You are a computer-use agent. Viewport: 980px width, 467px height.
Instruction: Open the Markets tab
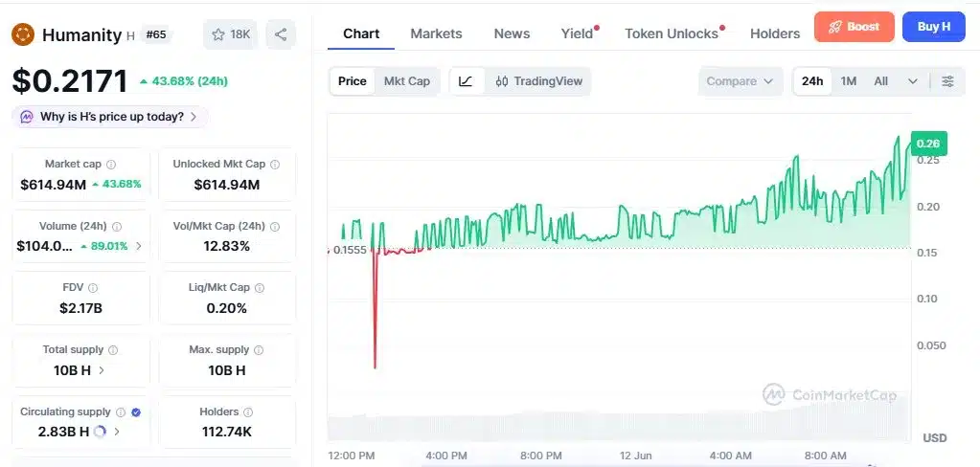436,33
